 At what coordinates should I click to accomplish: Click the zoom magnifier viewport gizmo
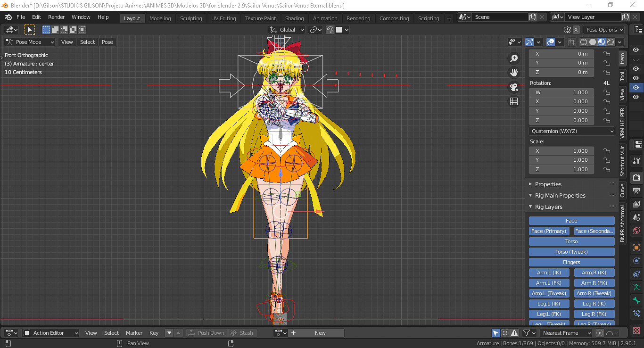514,58
